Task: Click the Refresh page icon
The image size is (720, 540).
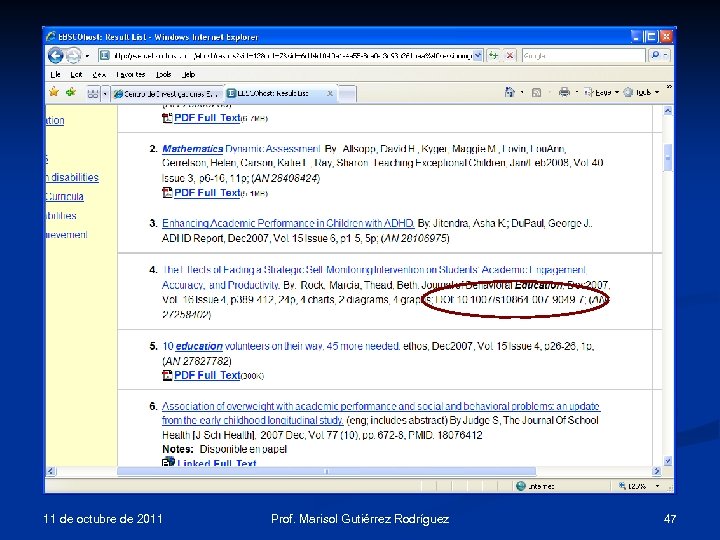Action: pos(494,56)
